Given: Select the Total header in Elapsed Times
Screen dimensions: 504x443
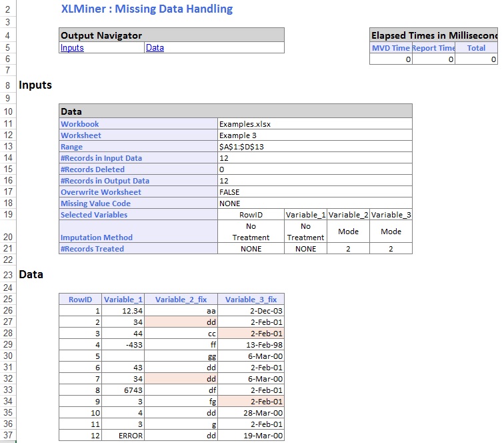Looking at the screenshot, I should click(476, 48).
